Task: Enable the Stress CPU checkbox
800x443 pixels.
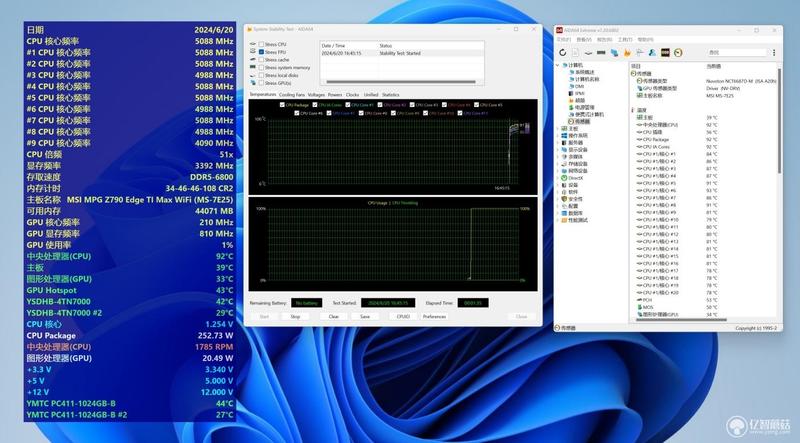Action: [x=261, y=44]
